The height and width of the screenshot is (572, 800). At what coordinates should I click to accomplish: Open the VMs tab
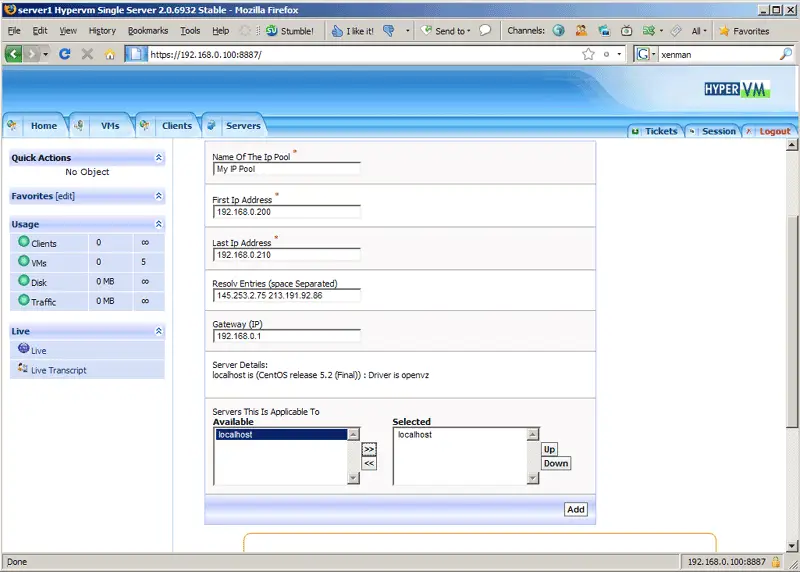tap(109, 126)
